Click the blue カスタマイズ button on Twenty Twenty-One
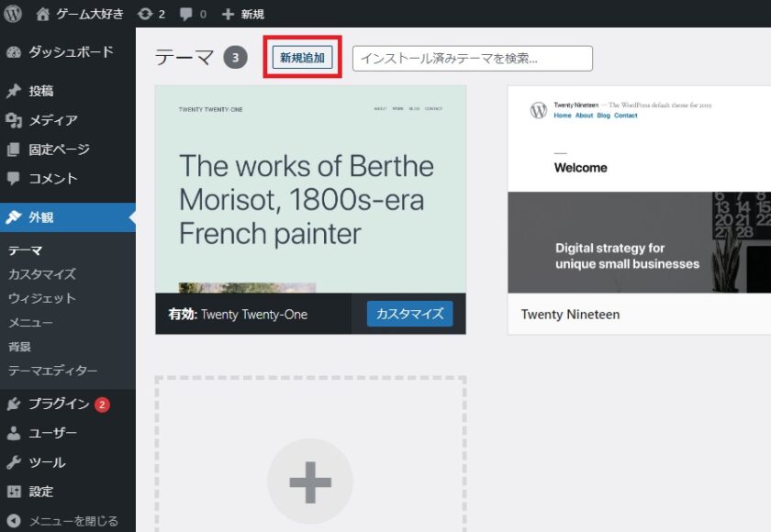The height and width of the screenshot is (532, 771). coord(409,314)
